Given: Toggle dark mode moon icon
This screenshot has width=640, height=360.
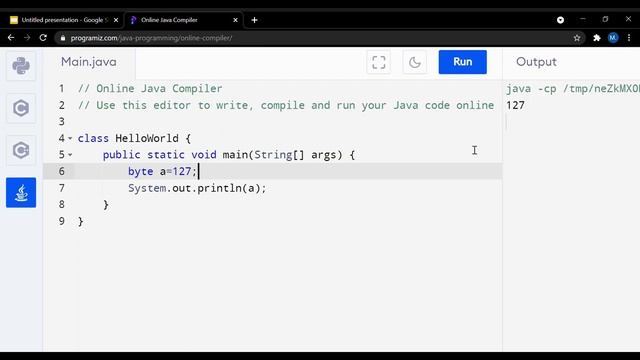Looking at the screenshot, I should pyautogui.click(x=414, y=62).
